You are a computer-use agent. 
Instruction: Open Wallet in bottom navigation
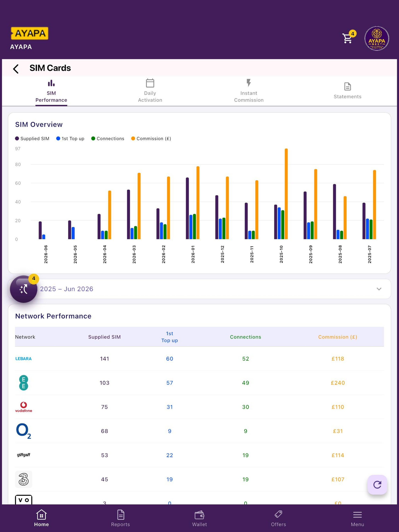pyautogui.click(x=199, y=518)
